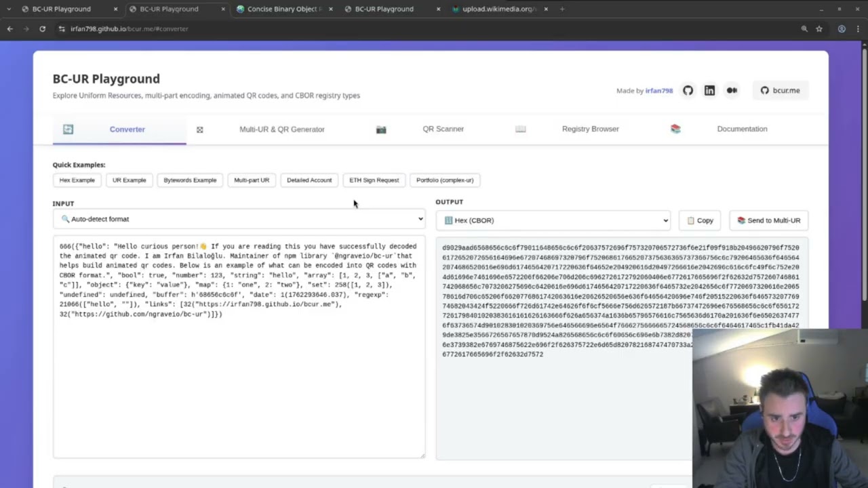Click the browser back arrow
This screenshot has width=868, height=488.
click(9, 29)
